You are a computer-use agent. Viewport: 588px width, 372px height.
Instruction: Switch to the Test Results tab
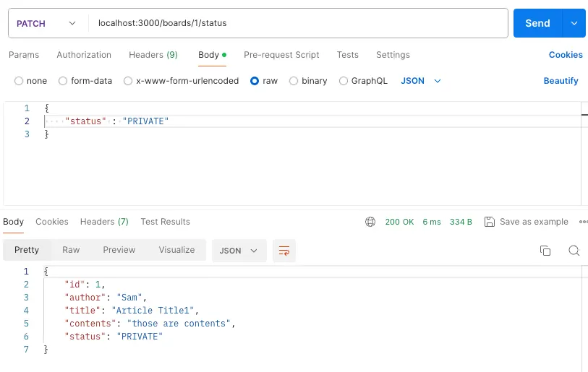(165, 222)
